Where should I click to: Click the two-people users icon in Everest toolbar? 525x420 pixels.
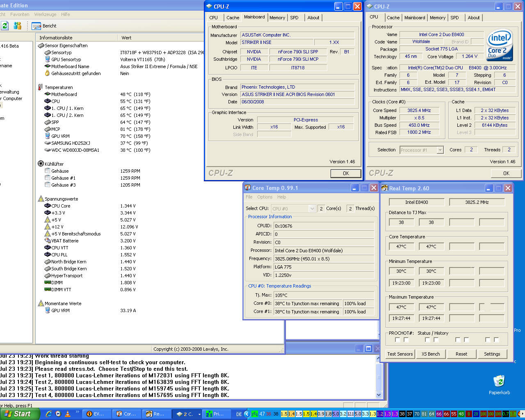(17, 26)
